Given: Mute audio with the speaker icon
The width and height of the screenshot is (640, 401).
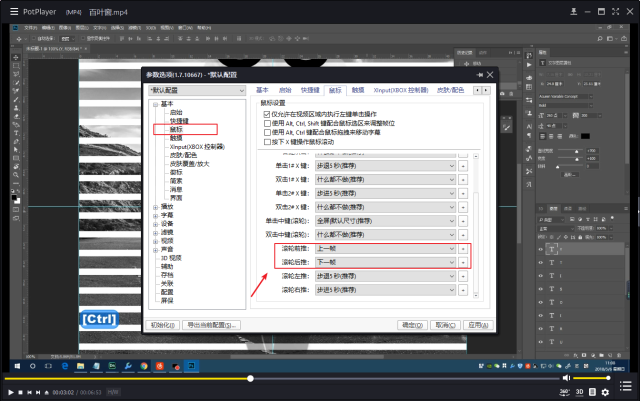Looking at the screenshot, I should [566, 378].
